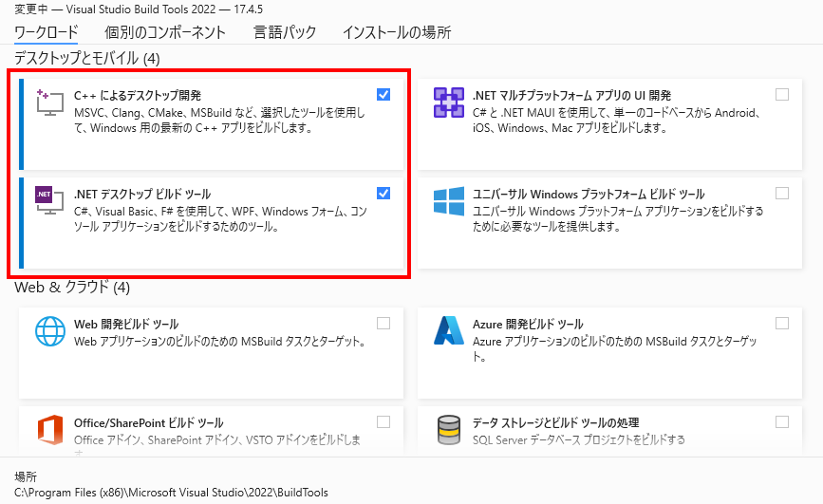Click the C#、Visual Basic、F# description text
Viewport: 823px width, 504px height.
220,219
